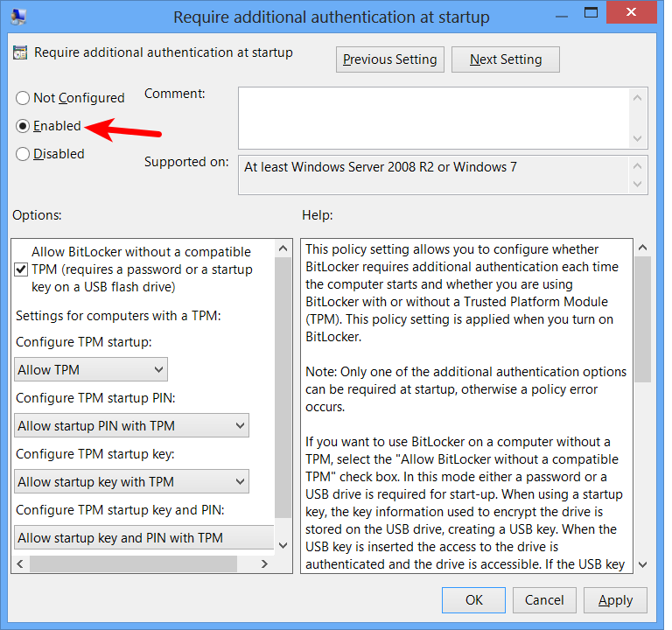Click the window system icon in title bar

[18, 16]
